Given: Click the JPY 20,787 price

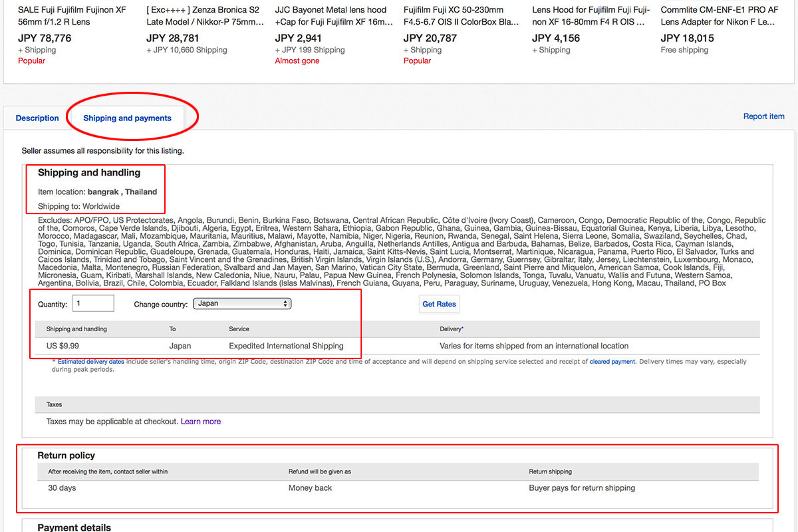Looking at the screenshot, I should tap(430, 38).
